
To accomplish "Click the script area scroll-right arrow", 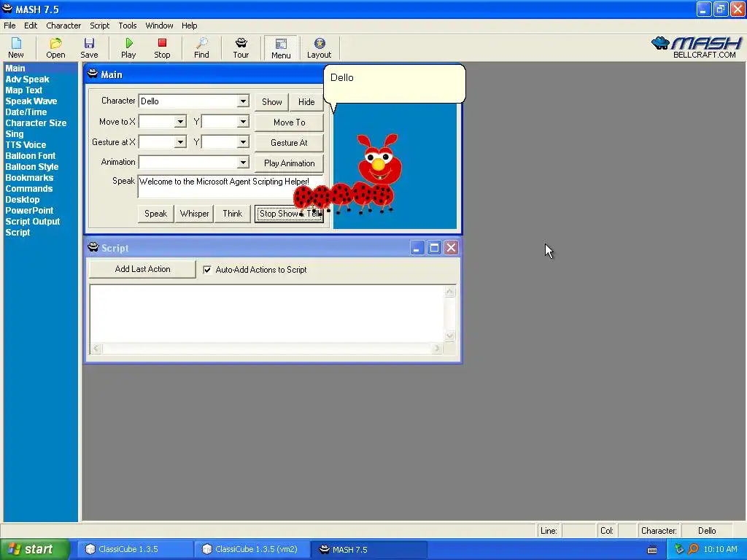I will (437, 349).
